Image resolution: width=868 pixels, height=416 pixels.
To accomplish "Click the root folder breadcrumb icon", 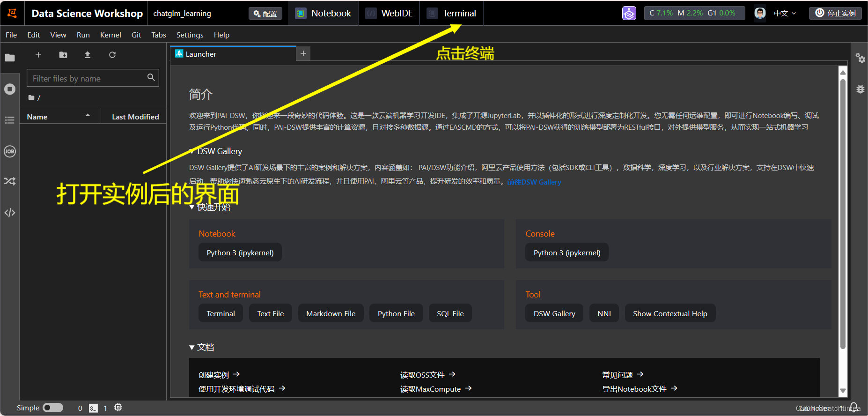I will tap(31, 97).
